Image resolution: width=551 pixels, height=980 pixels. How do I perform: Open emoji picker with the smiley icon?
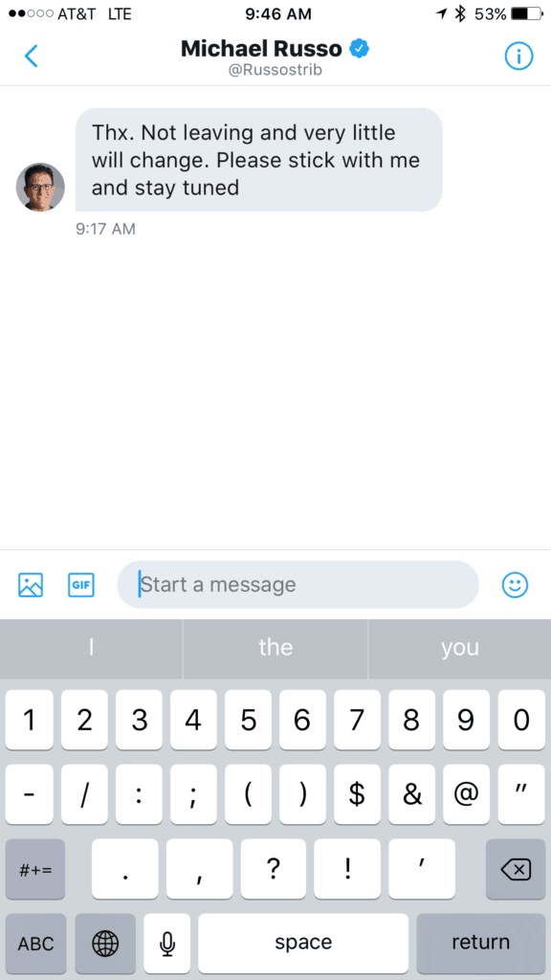click(x=515, y=585)
